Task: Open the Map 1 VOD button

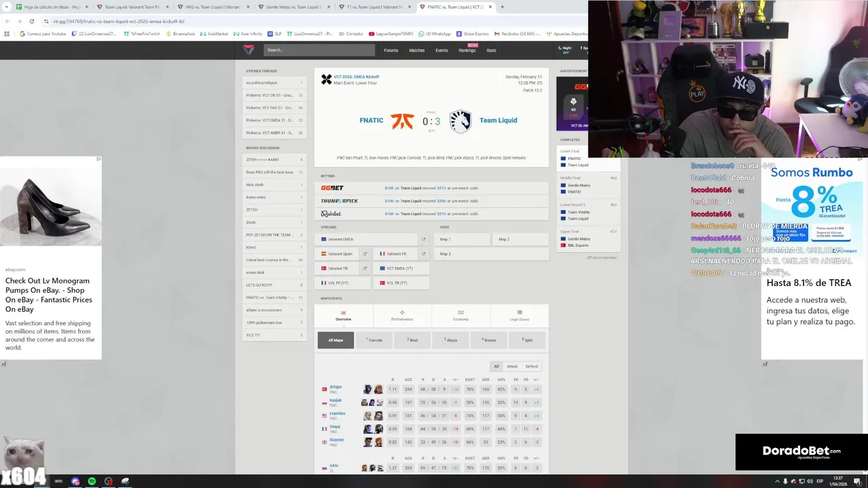Action: [461, 239]
